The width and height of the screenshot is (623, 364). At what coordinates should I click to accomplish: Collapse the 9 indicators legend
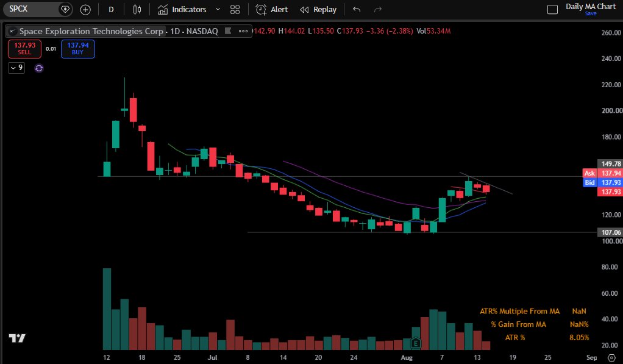tap(16, 68)
